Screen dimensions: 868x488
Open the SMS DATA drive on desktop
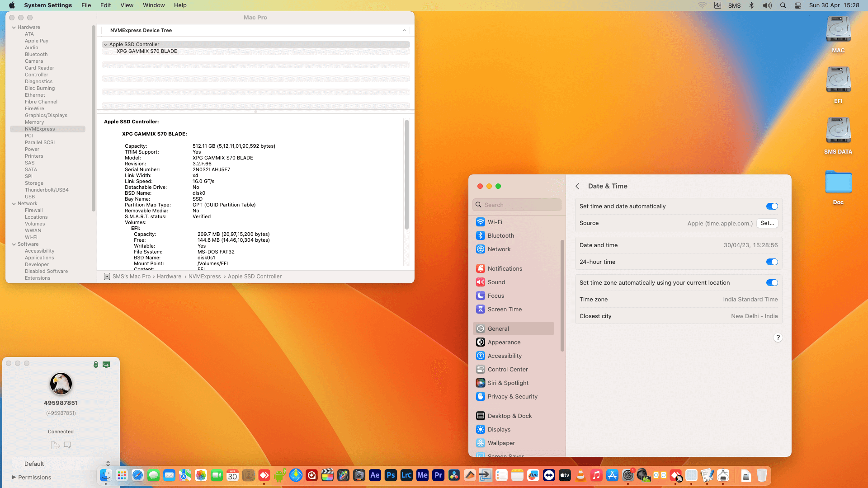click(838, 136)
